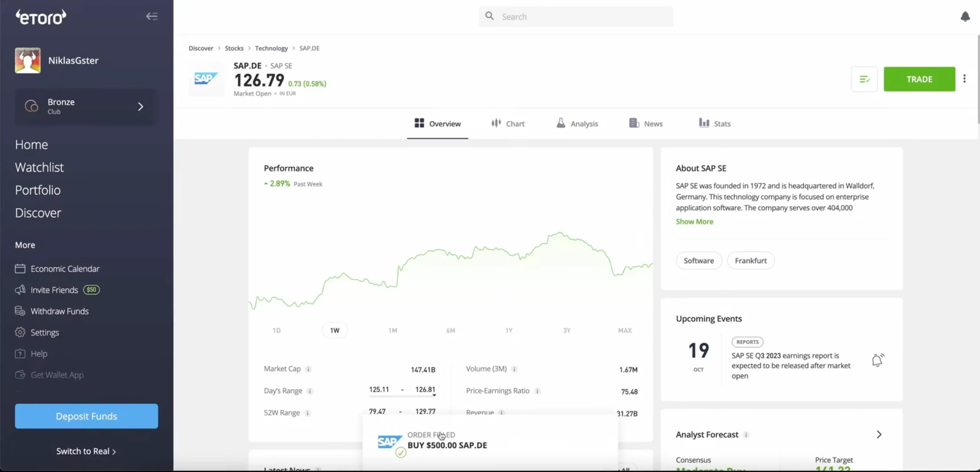This screenshot has height=472, width=980.
Task: Click the $50 Invite Friends badge
Action: (x=91, y=290)
